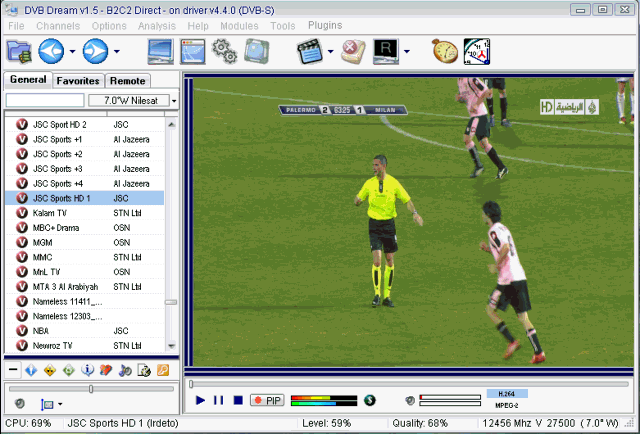This screenshot has width=640, height=434.
Task: Click the clapperboard record icon
Action: click(310, 51)
